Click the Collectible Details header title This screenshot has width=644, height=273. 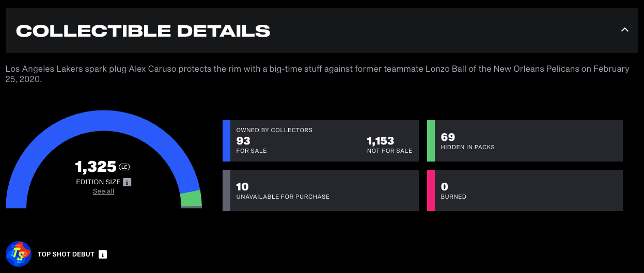[x=143, y=30]
